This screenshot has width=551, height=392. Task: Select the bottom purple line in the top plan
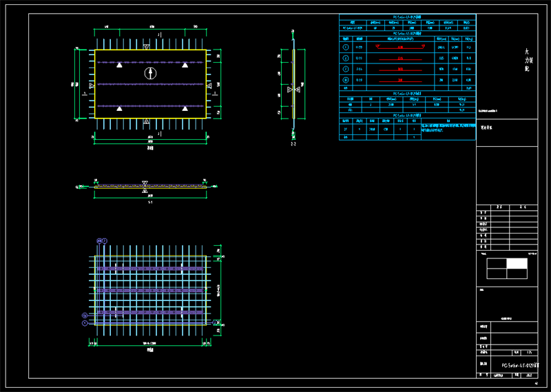pyautogui.click(x=150, y=106)
